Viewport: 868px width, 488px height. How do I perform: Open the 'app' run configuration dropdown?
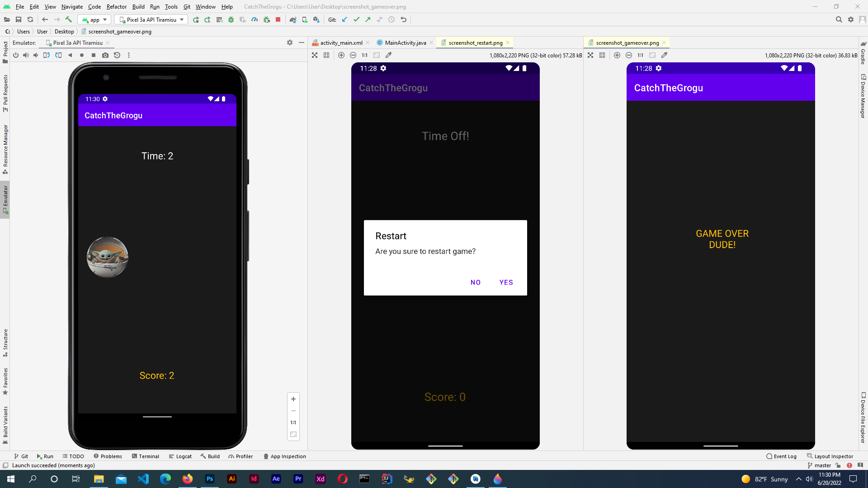(94, 19)
